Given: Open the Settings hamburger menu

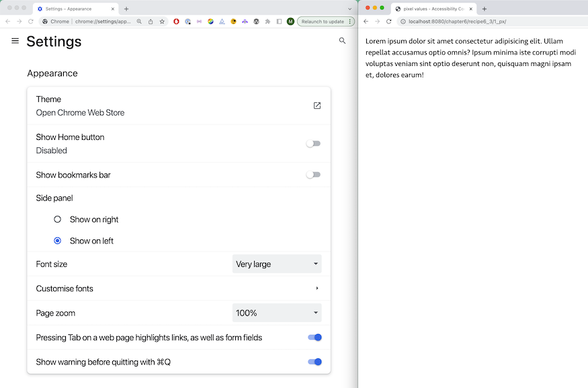Looking at the screenshot, I should pos(15,40).
